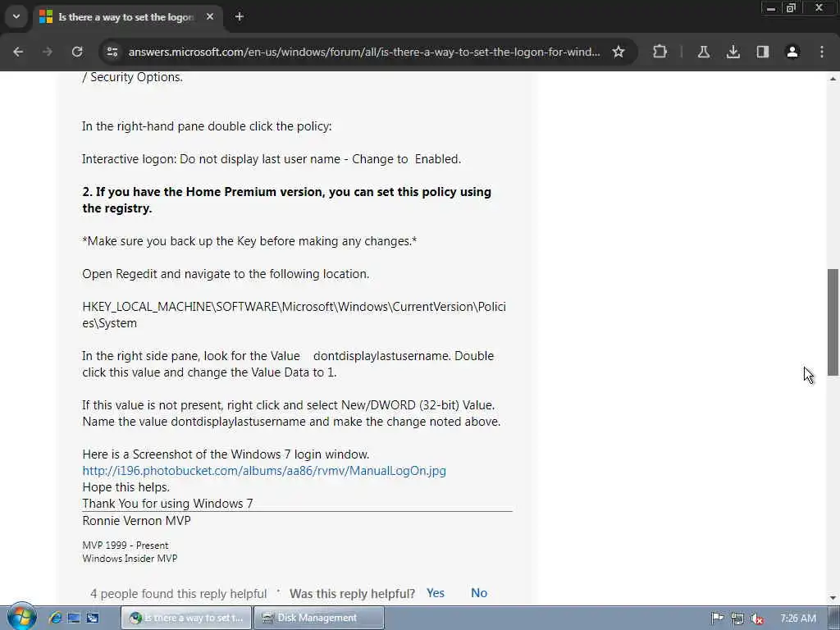Mark the reply helpful with Yes
The width and height of the screenshot is (840, 630).
pyautogui.click(x=436, y=593)
